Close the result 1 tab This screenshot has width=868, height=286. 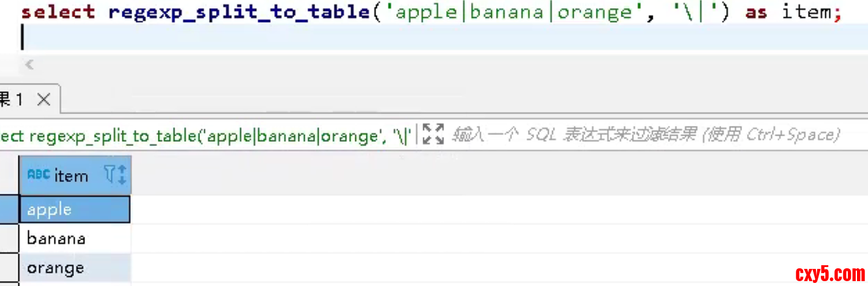click(x=43, y=100)
